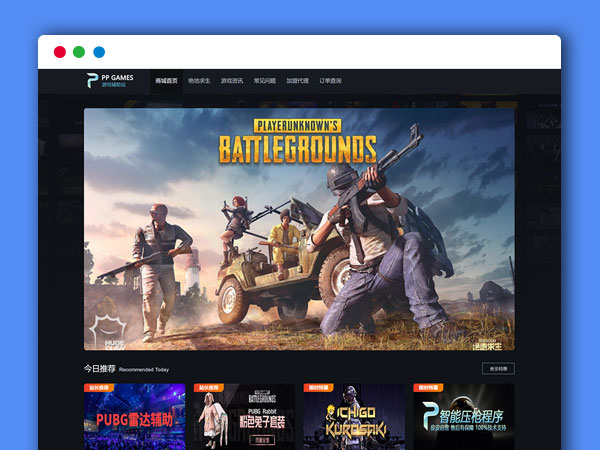
Task: Go to the 绝地求生 menu item
Action: coord(199,80)
